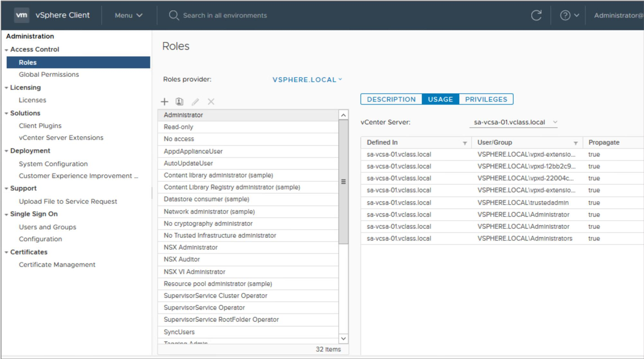
Task: Select the No access role
Action: point(248,139)
